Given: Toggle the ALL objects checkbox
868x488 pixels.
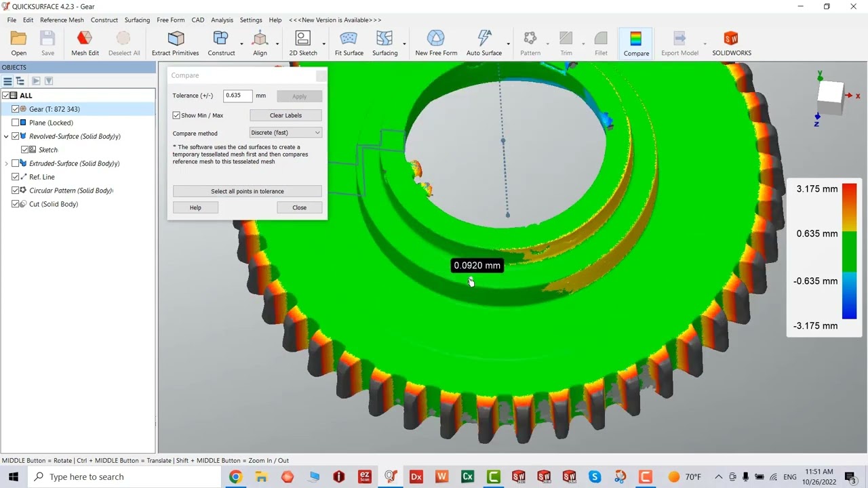Looking at the screenshot, I should 6,96.
